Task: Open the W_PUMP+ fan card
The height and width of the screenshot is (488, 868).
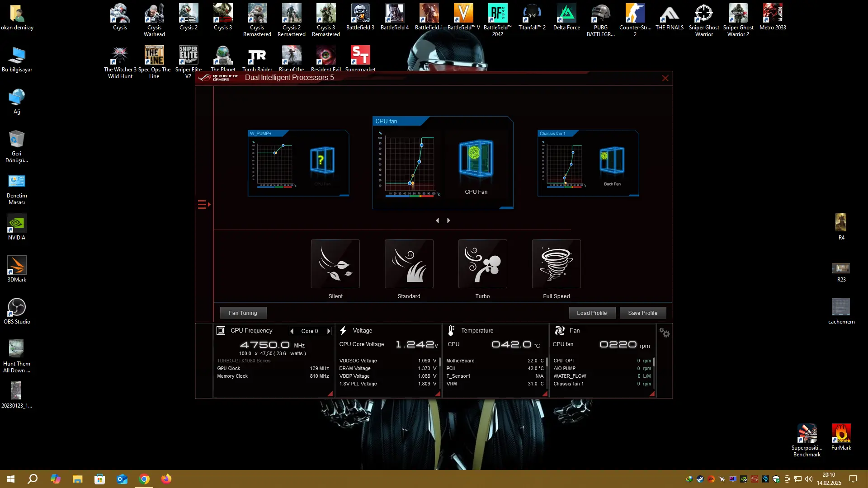Action: (298, 163)
